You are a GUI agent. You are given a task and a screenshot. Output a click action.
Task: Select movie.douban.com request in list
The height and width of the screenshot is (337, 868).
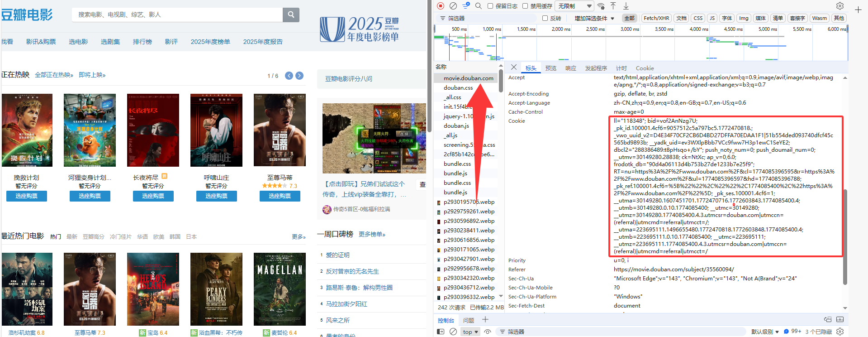tap(468, 78)
